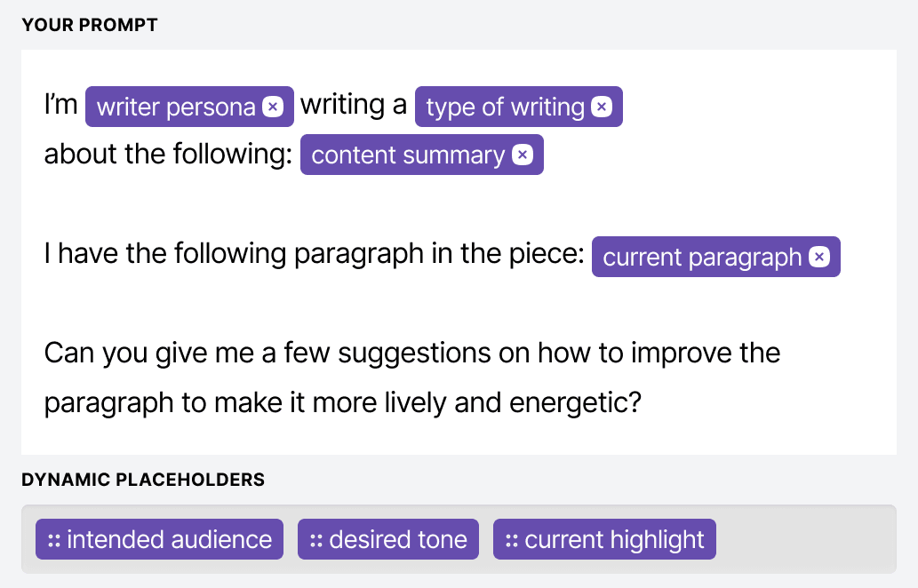Screen dimensions: 918x588
Task: Select the intended audience placeholder label
Action: click(x=169, y=540)
